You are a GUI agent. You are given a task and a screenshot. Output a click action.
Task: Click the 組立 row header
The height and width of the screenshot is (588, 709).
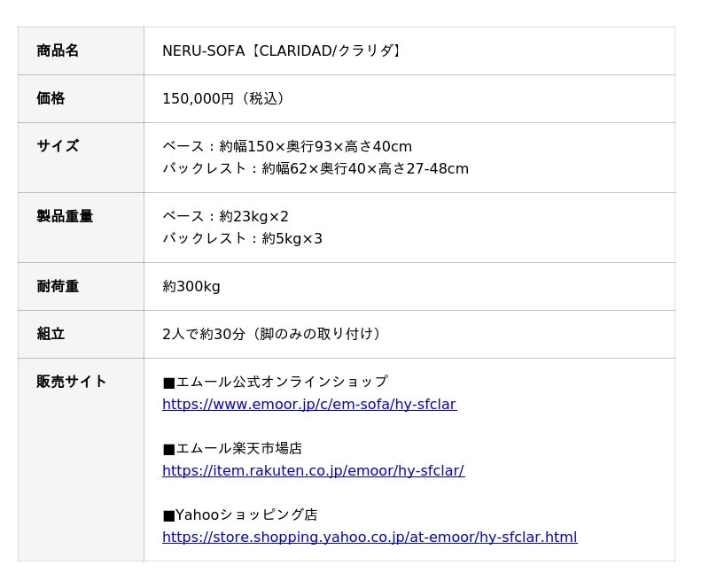coord(51,334)
